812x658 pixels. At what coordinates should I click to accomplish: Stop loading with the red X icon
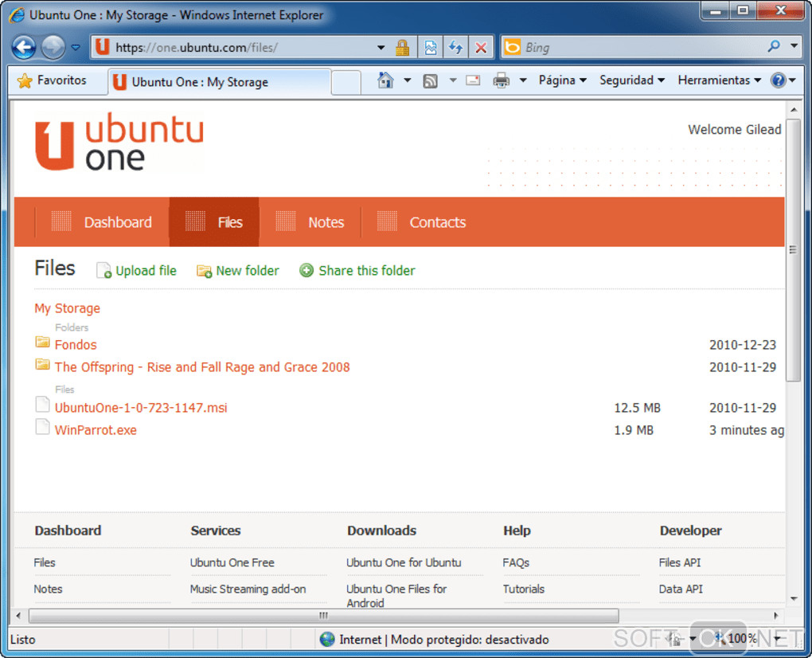(481, 48)
